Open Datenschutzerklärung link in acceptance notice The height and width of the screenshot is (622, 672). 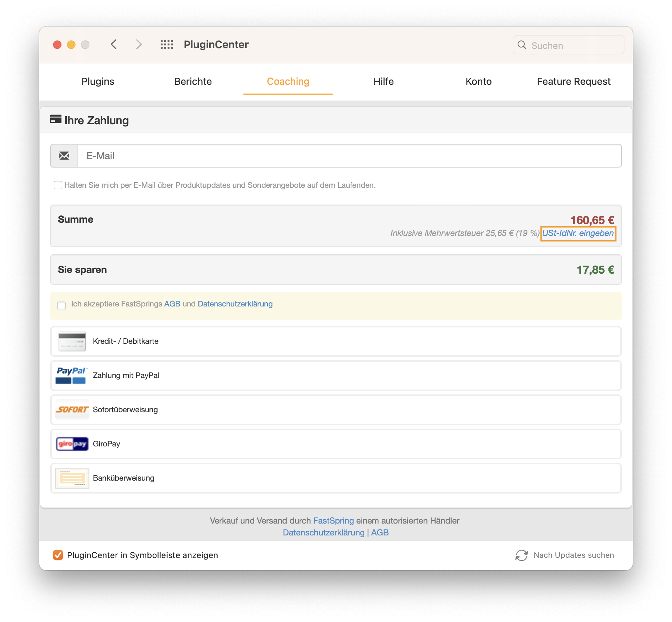tap(235, 304)
